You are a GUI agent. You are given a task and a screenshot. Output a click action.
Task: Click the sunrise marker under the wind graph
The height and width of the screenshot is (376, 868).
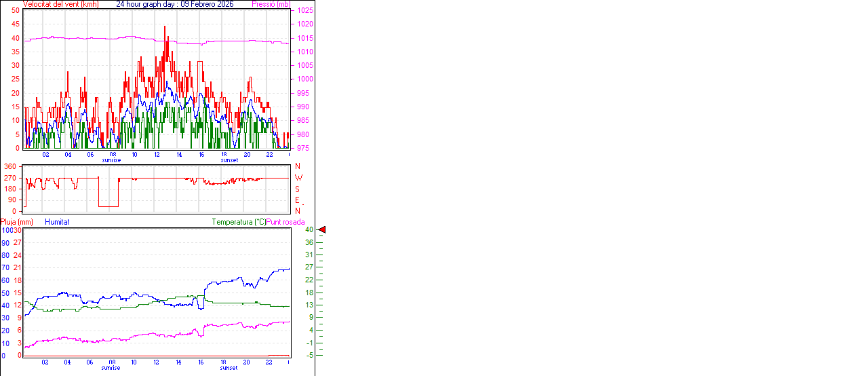111,160
